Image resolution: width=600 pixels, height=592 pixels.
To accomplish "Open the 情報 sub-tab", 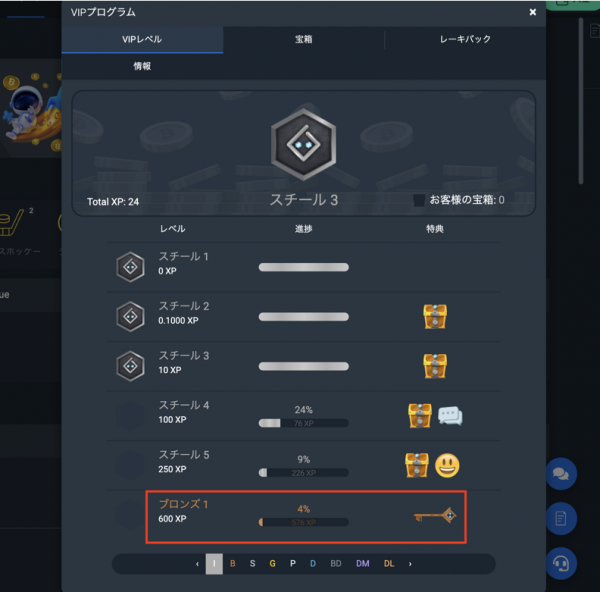I will tap(142, 66).
